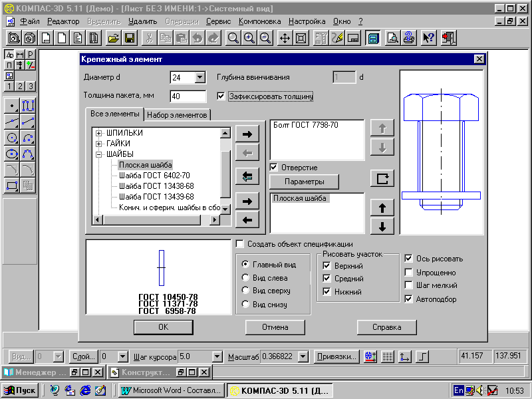Open the Масштаб dropdown arrow
Viewport: 532px width, 399px height.
pyautogui.click(x=303, y=356)
